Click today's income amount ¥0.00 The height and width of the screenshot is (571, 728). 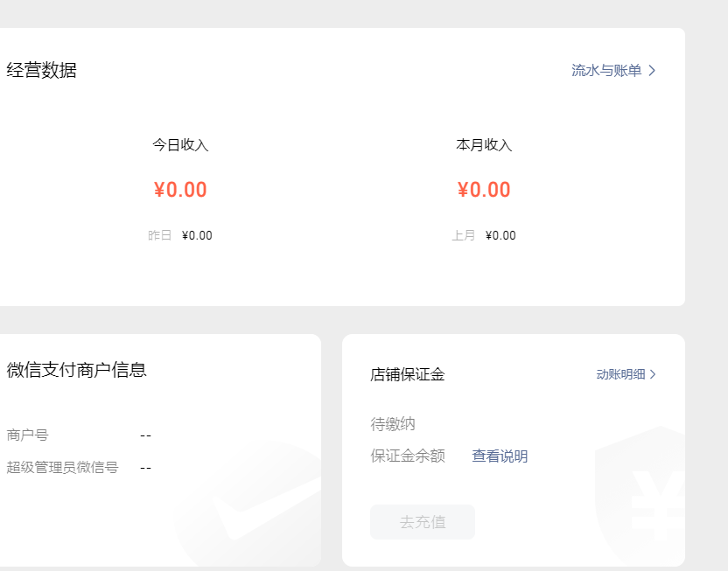click(180, 190)
